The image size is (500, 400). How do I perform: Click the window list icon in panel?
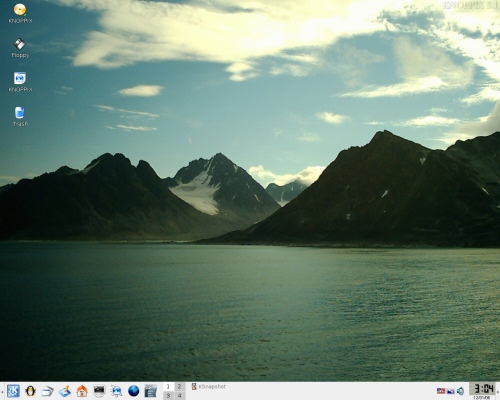click(47, 391)
